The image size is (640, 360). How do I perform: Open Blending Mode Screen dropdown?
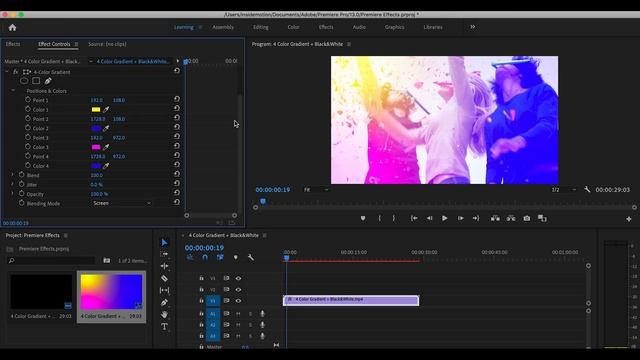point(121,203)
